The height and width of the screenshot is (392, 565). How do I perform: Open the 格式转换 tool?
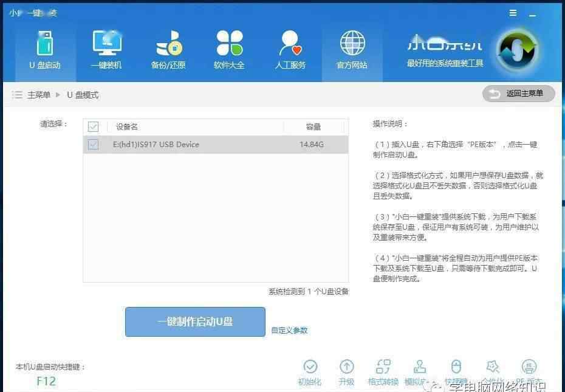(383, 372)
